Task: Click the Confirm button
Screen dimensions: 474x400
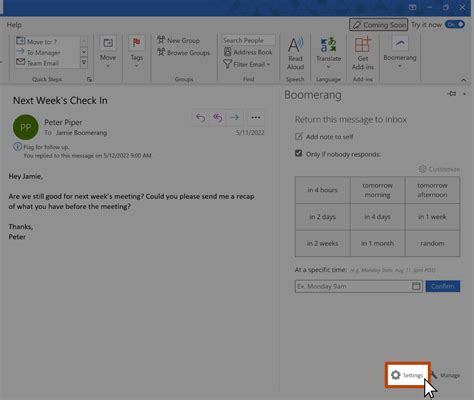Action: (443, 286)
